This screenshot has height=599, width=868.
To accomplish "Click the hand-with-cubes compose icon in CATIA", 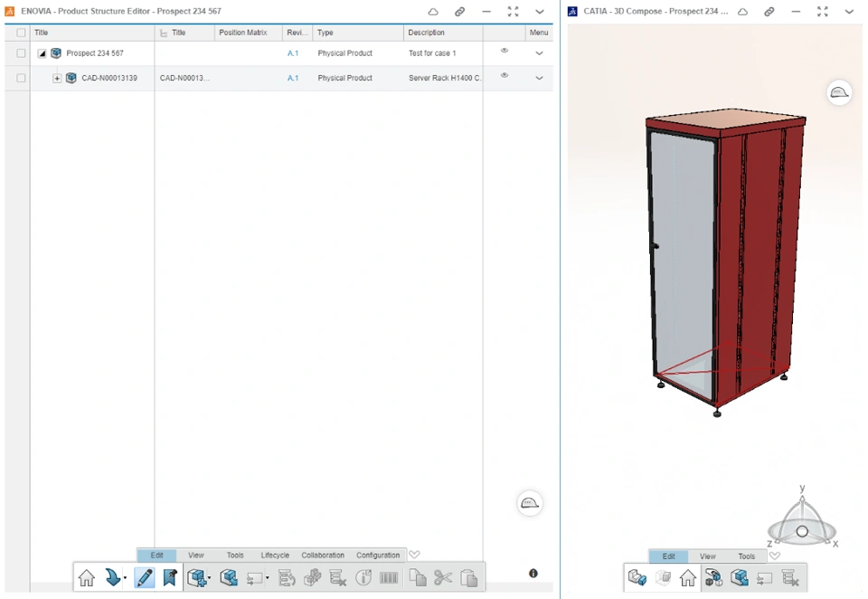I will click(713, 578).
